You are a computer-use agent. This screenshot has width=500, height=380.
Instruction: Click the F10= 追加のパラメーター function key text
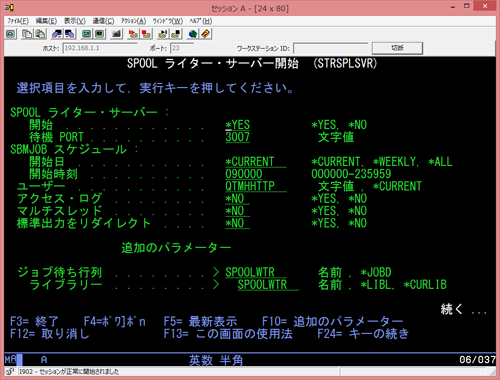(333, 322)
